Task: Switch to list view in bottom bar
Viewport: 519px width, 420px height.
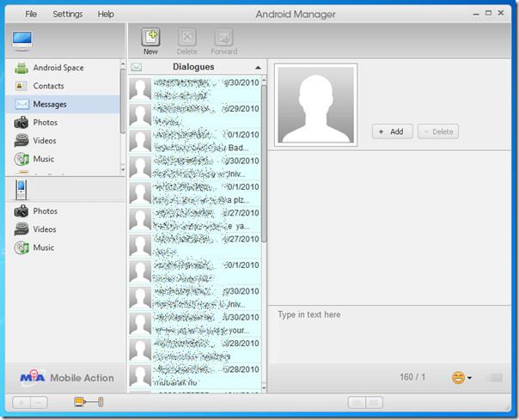Action: (357, 403)
